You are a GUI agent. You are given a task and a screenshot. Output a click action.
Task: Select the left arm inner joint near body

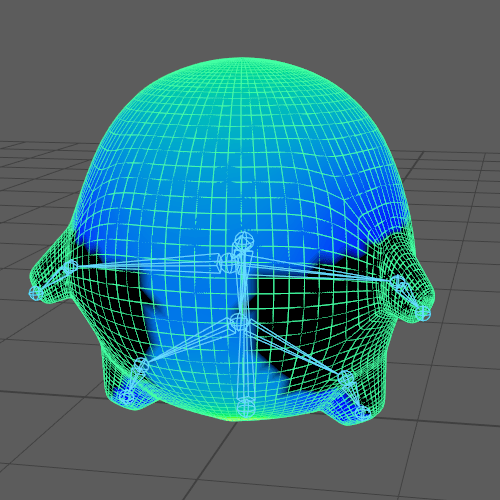71,267
